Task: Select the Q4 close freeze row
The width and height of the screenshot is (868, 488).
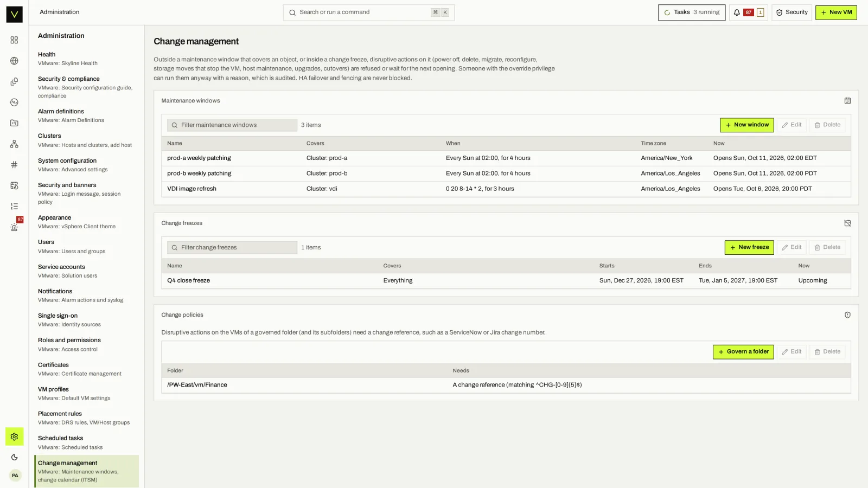Action: (x=506, y=281)
